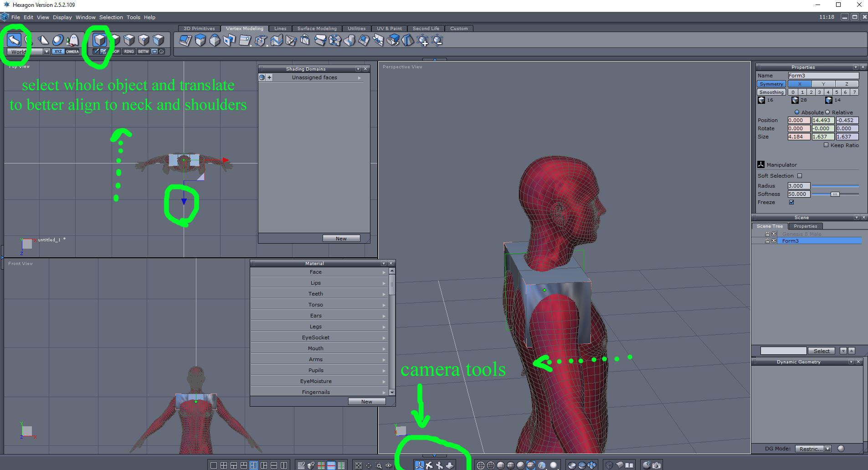Select the Relative radio button

coord(827,112)
